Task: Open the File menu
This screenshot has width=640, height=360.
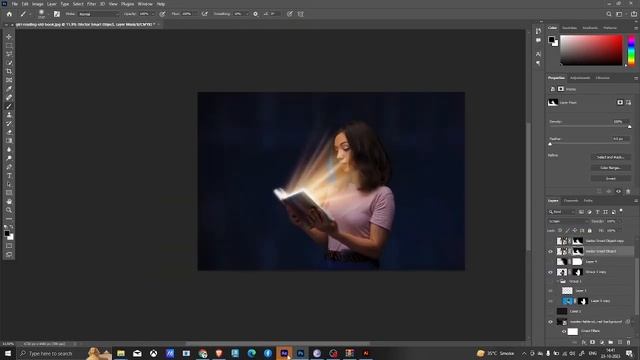Action: coord(14,4)
